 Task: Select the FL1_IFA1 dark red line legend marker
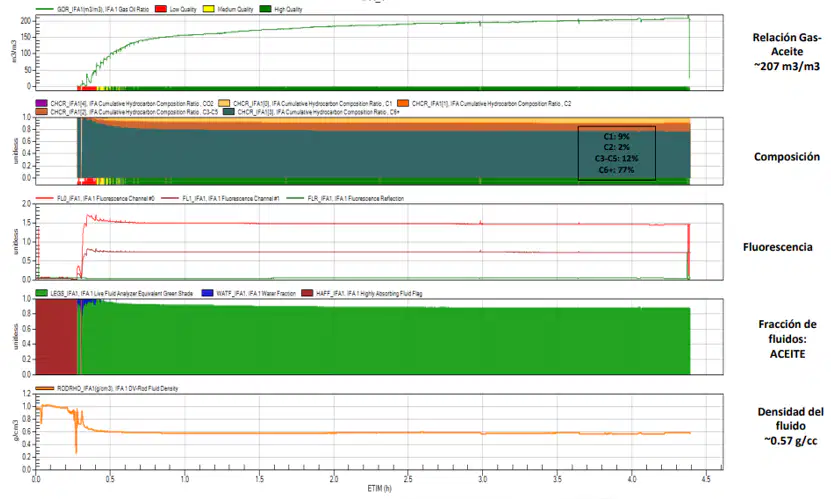point(170,198)
